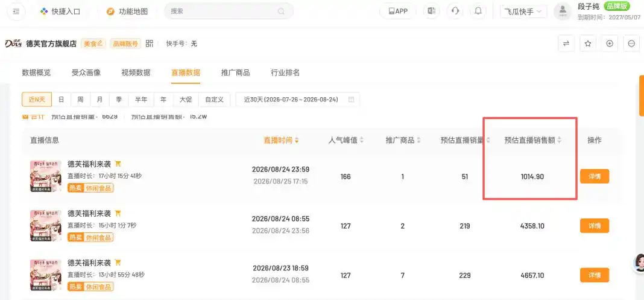Open thumbnail of 13小时 55分 48秒 live
Viewport: 644px width, 300px height.
[x=46, y=275]
